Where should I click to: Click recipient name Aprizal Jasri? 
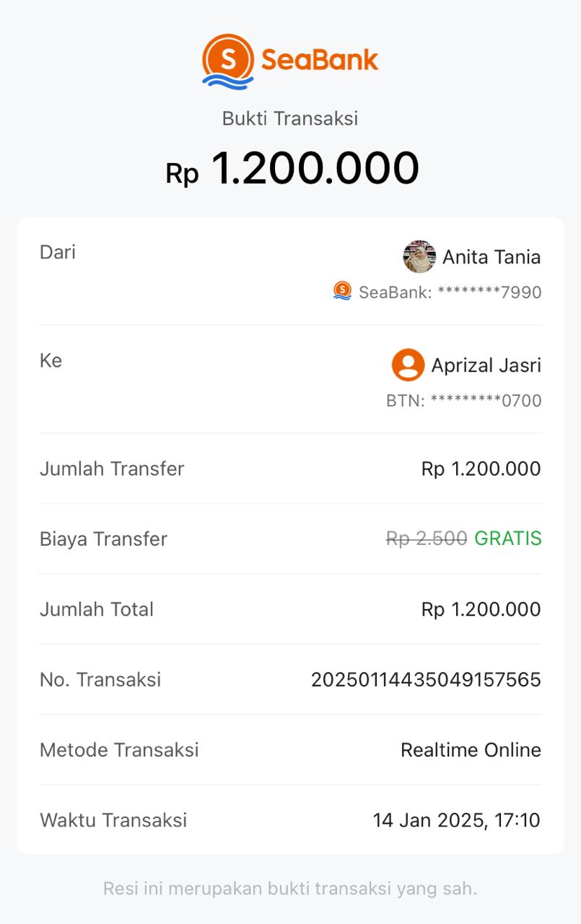[x=486, y=365]
